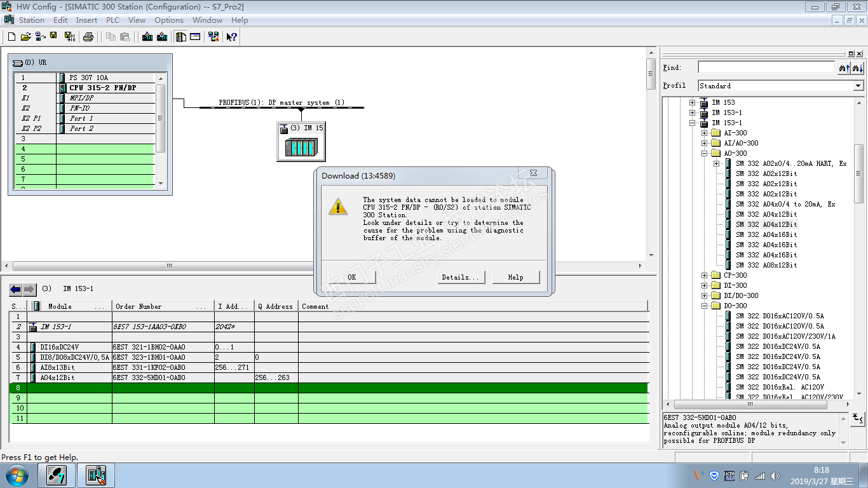The height and width of the screenshot is (488, 868).
Task: Select the AO4x12Bit module in slot 7
Action: pos(329,377)
